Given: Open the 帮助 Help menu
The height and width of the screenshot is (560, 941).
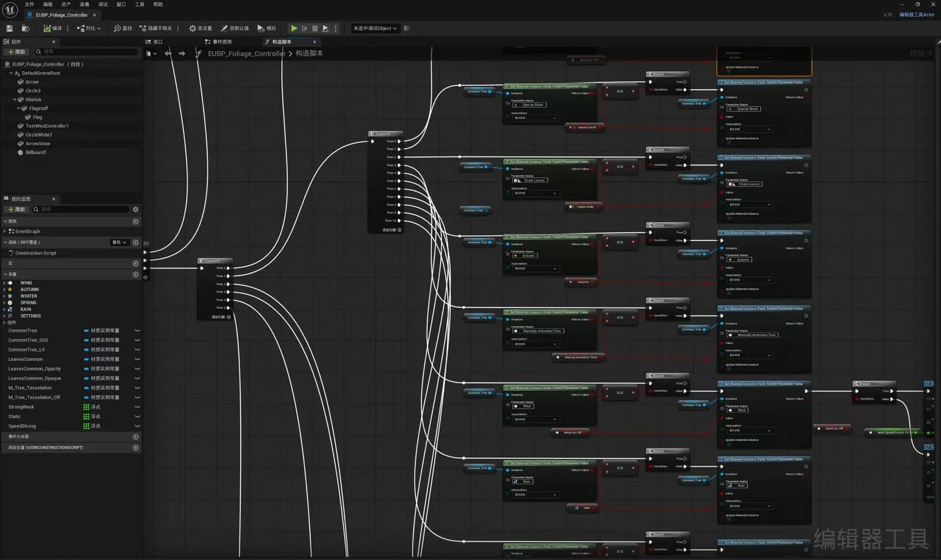Looking at the screenshot, I should click(x=158, y=4).
